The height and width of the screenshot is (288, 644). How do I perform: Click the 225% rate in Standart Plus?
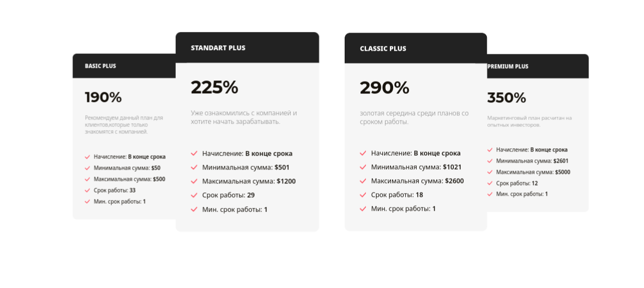point(214,87)
